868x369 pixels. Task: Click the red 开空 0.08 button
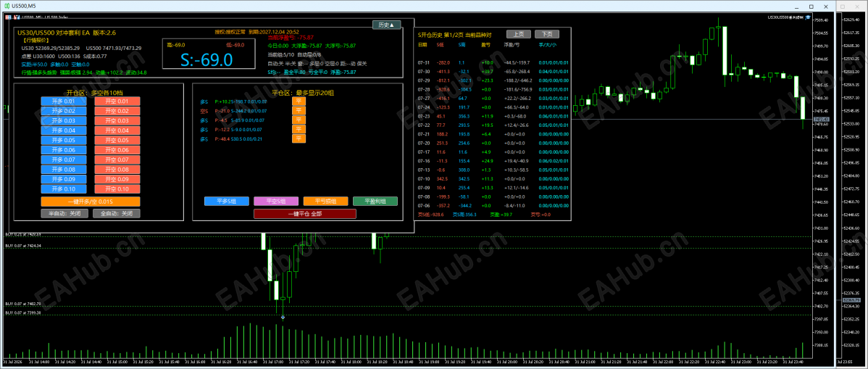[117, 170]
